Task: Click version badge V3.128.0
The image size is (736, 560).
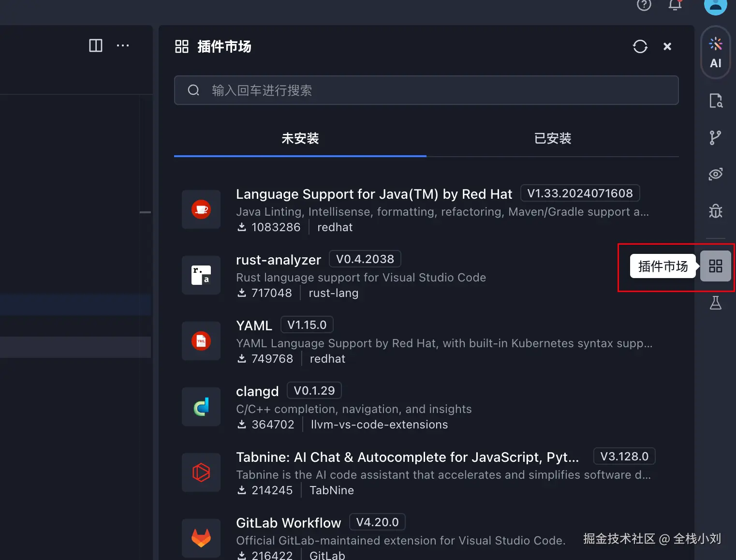Action: tap(624, 457)
